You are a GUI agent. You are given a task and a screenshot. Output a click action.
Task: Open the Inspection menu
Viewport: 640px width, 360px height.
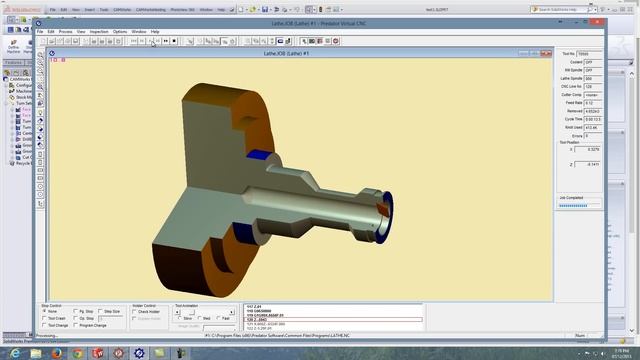click(99, 31)
